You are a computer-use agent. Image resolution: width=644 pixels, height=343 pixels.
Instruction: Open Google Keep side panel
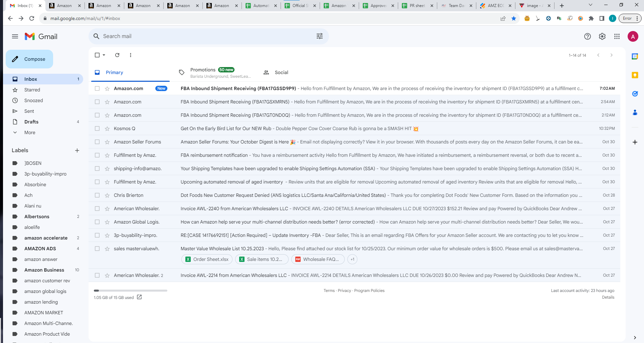635,75
